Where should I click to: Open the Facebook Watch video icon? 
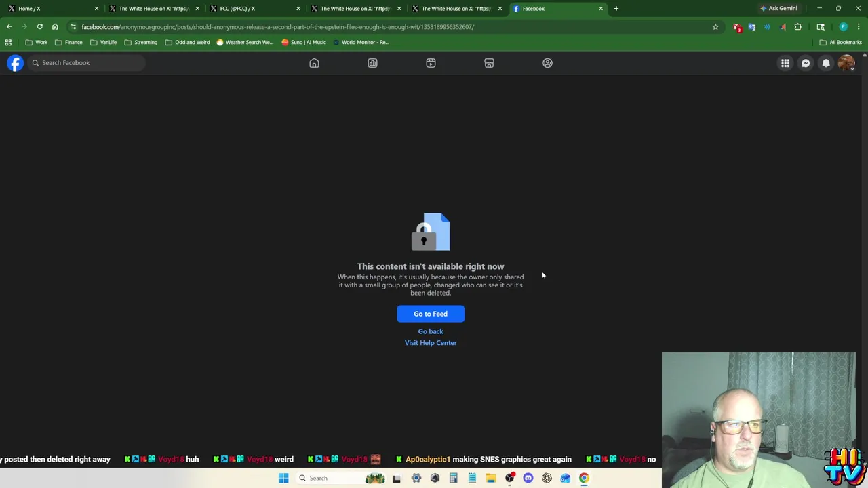[x=431, y=63]
